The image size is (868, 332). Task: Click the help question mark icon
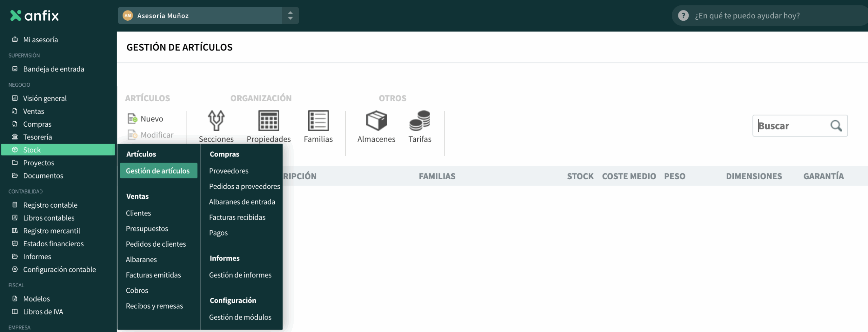[683, 16]
